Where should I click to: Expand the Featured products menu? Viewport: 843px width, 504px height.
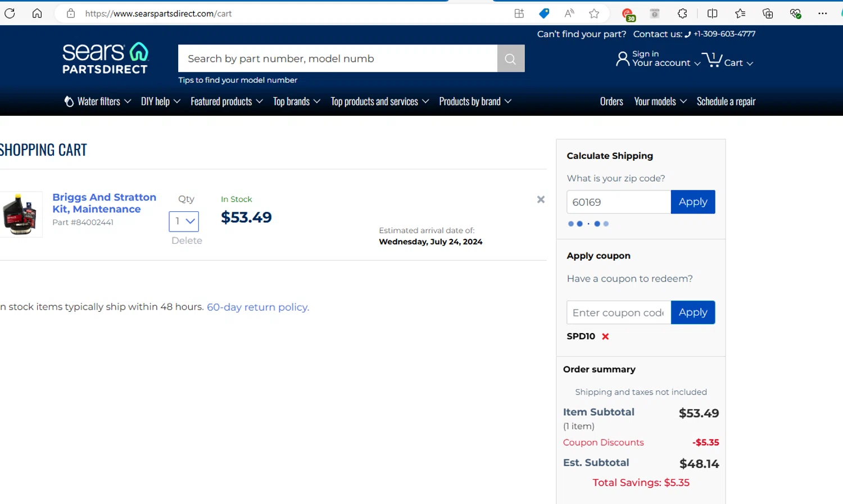coord(226,102)
